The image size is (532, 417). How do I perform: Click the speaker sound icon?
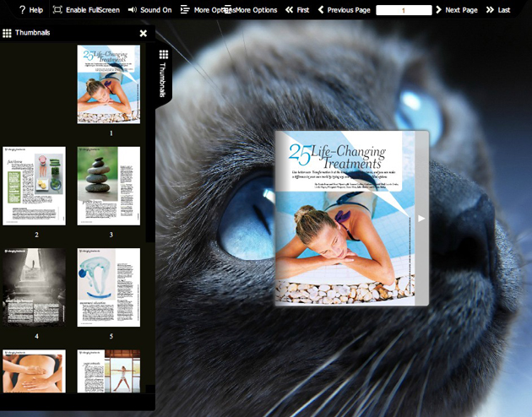[x=132, y=10]
